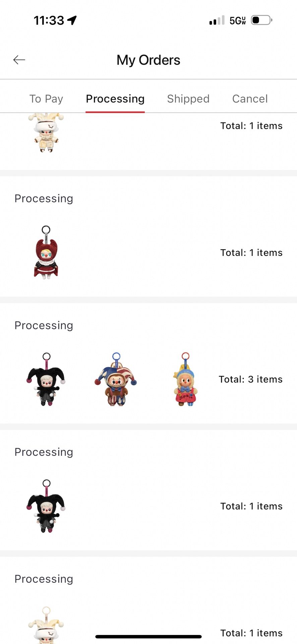This screenshot has height=644, width=297.
Task: Open the red-hooded doll keychain thumbnail
Action: click(x=46, y=252)
